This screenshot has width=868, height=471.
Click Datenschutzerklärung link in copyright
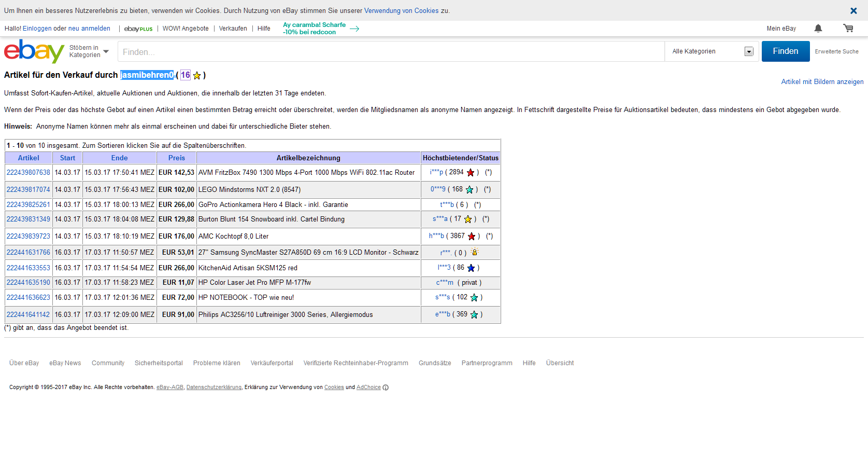[x=214, y=387]
